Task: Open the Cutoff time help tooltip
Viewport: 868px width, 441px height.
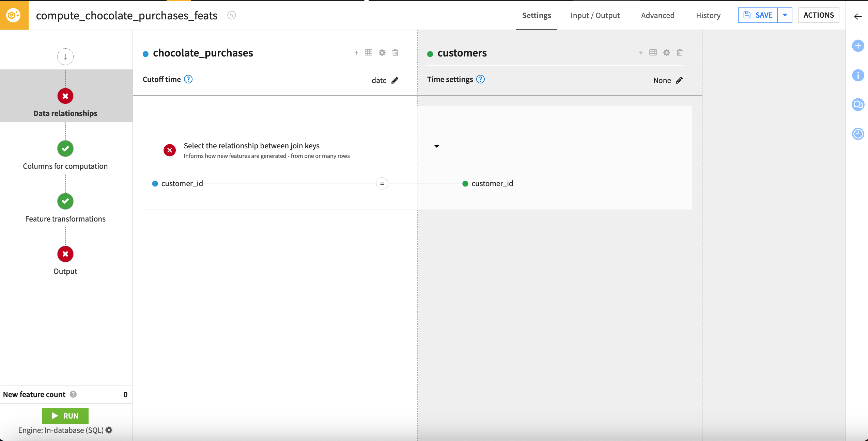Action: (x=188, y=79)
